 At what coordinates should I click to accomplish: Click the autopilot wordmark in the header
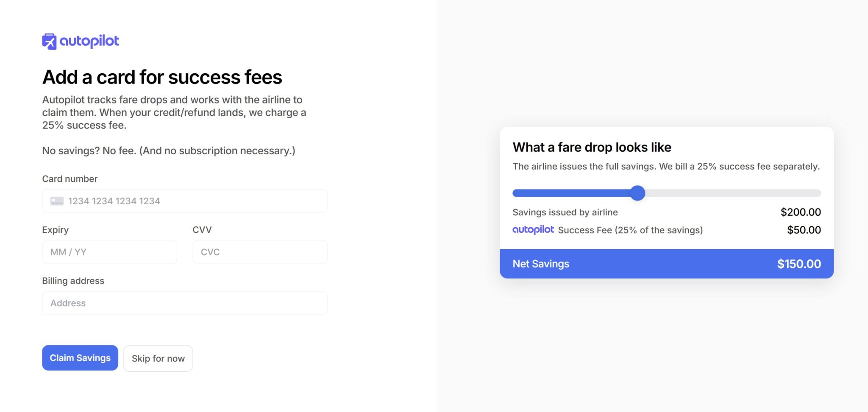[x=89, y=41]
